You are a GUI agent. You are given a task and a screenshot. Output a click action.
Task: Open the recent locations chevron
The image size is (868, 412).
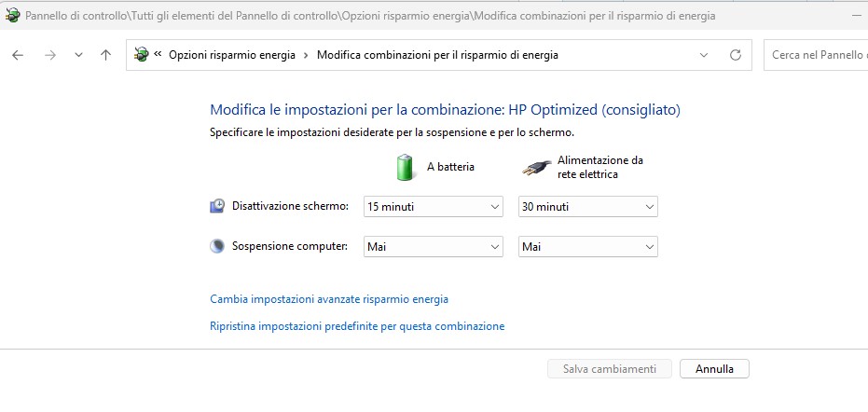pyautogui.click(x=78, y=55)
